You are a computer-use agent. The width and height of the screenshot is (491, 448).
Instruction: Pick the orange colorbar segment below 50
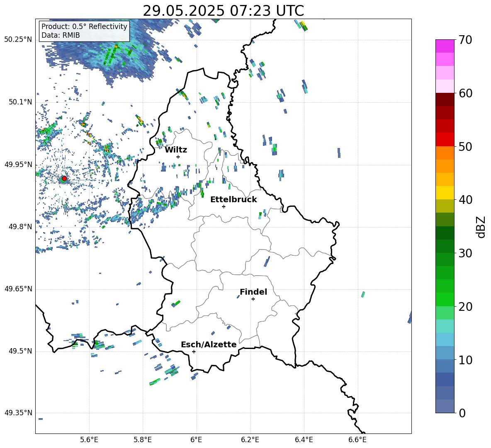coord(445,153)
